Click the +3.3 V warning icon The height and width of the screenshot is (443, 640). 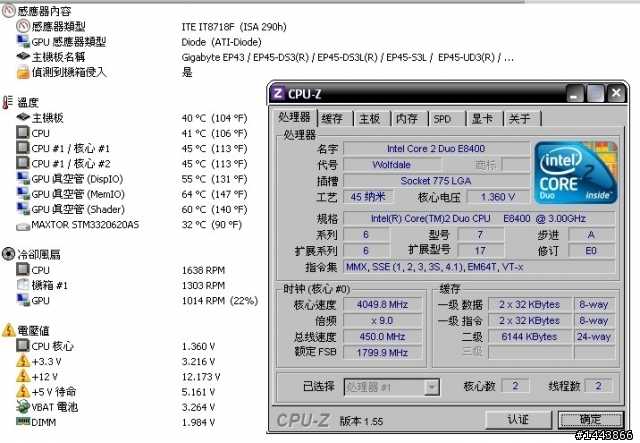click(x=23, y=361)
